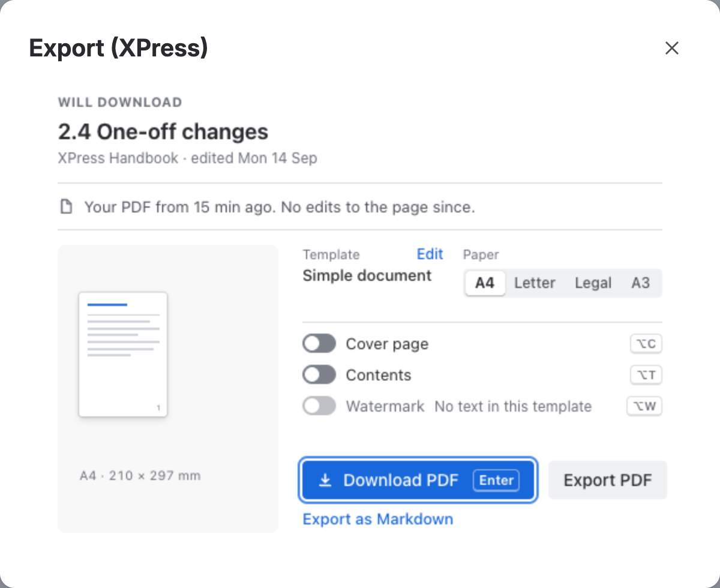Click the "A4 · 210 × 297 mm" caption

point(140,476)
